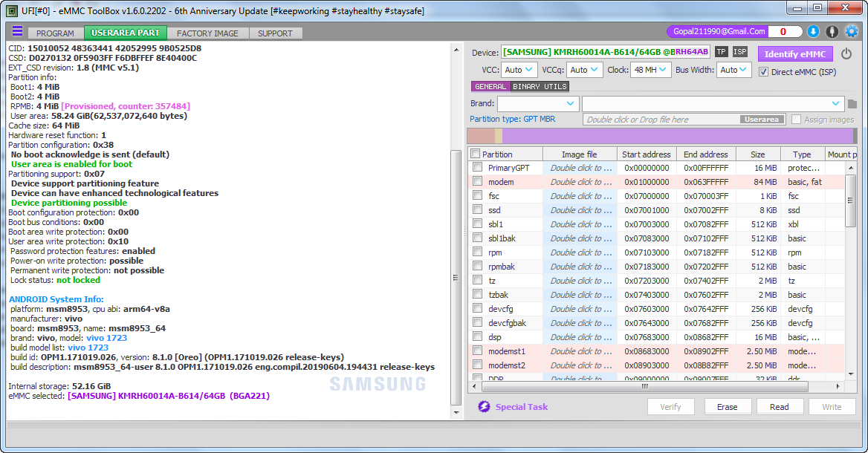The image size is (868, 453).
Task: Click the 'vivo 1723' model link
Action: 106,338
